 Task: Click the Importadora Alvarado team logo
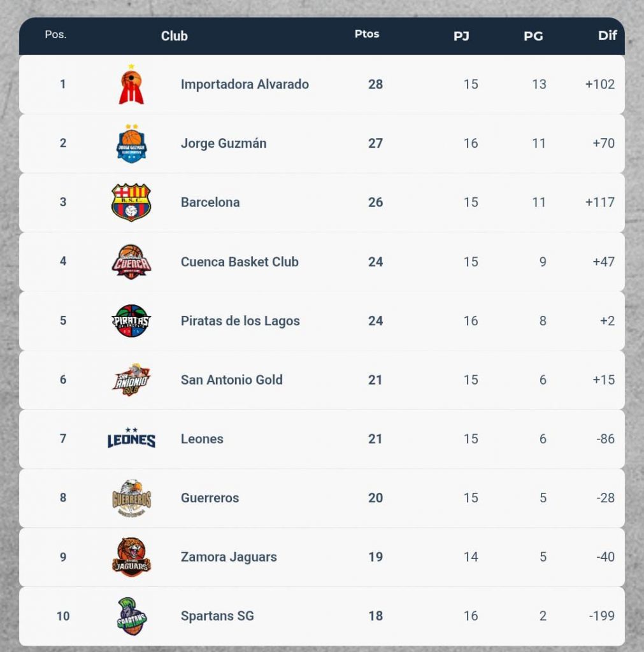[131, 85]
